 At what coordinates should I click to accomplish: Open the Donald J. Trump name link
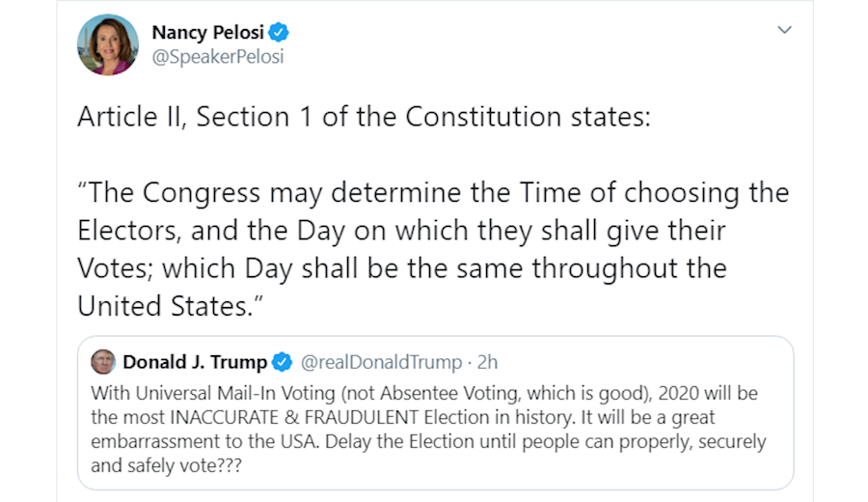(195, 363)
